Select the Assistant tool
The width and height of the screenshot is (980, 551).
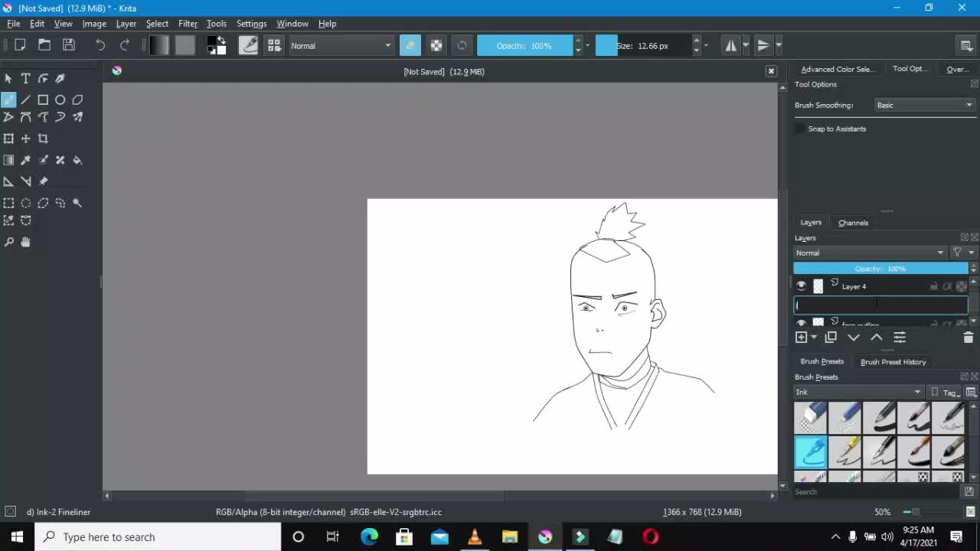click(x=8, y=181)
